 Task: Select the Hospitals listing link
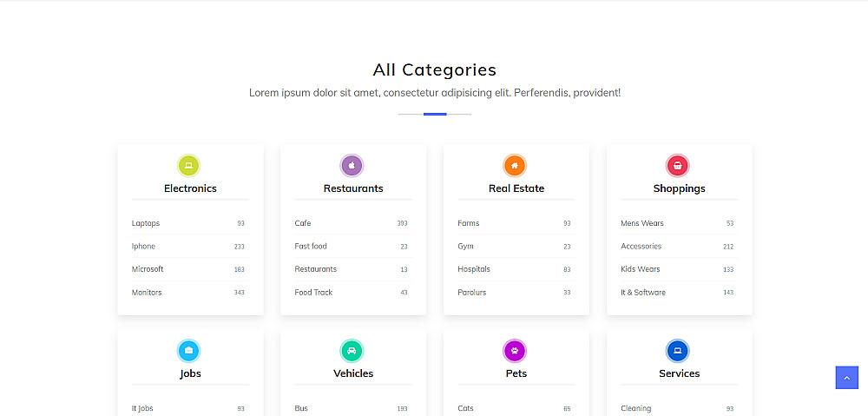[x=474, y=269]
